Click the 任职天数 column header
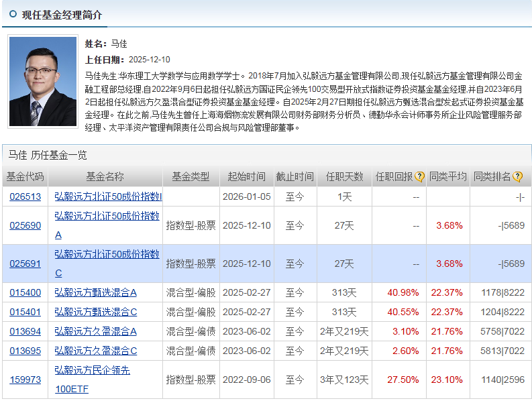This screenshot has width=532, height=405. coord(344,177)
